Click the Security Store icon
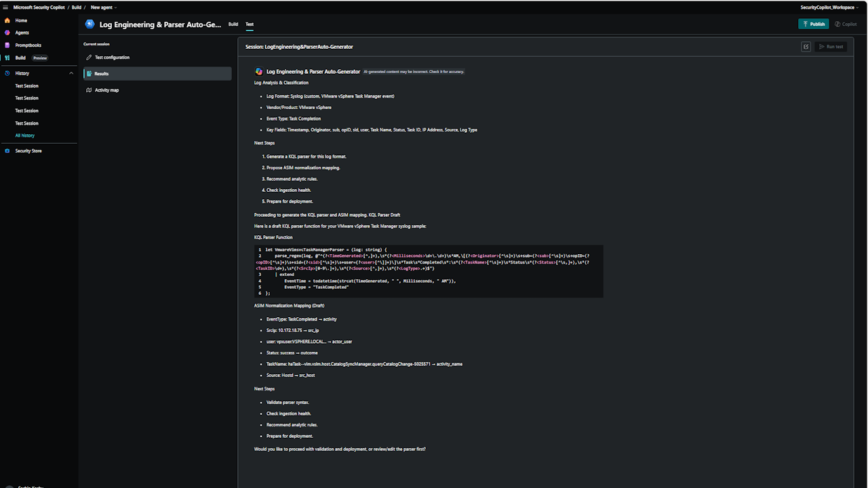This screenshot has width=868, height=488. point(7,150)
